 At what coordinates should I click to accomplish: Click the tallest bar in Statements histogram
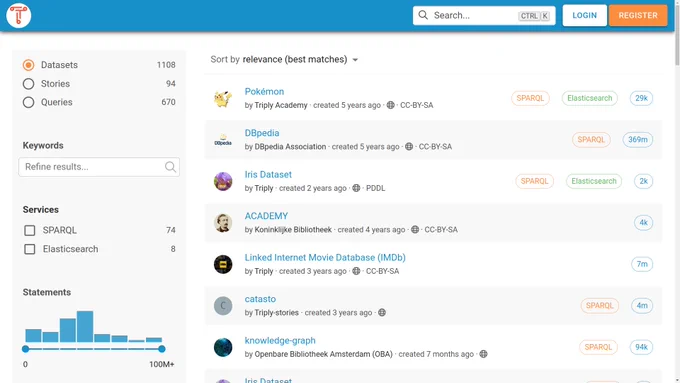(85, 327)
